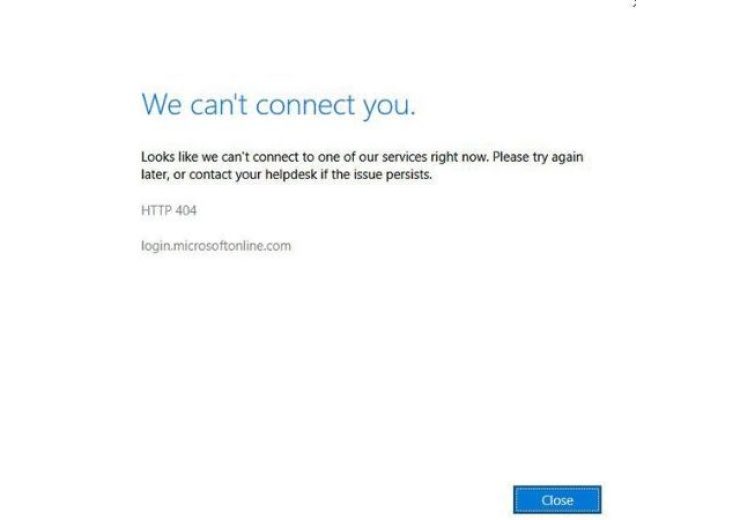Click the second line starting "later, or contact"
The width and height of the screenshot is (740, 520).
point(286,175)
